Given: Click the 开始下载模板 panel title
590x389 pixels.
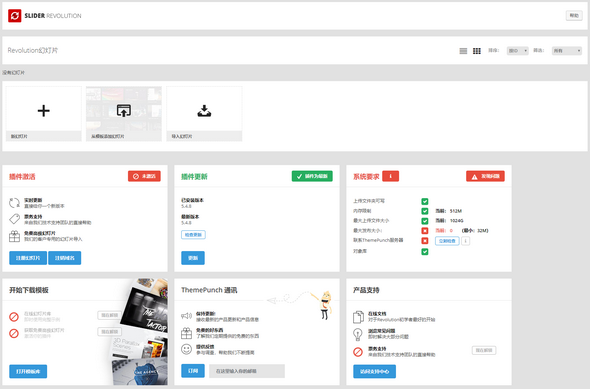Looking at the screenshot, I should click(29, 290).
